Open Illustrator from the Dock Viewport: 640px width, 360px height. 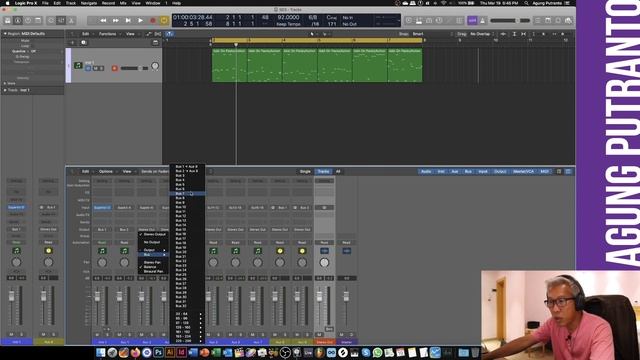pos(170,352)
